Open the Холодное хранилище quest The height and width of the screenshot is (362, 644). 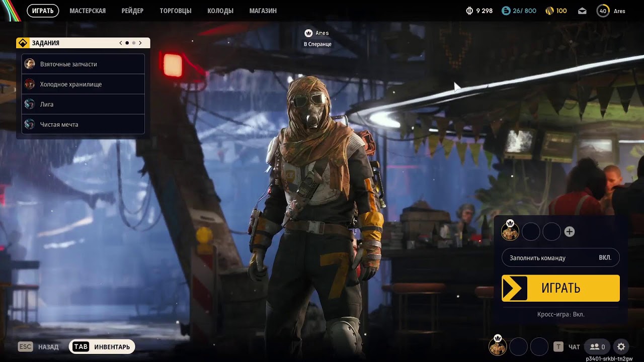pyautogui.click(x=84, y=84)
